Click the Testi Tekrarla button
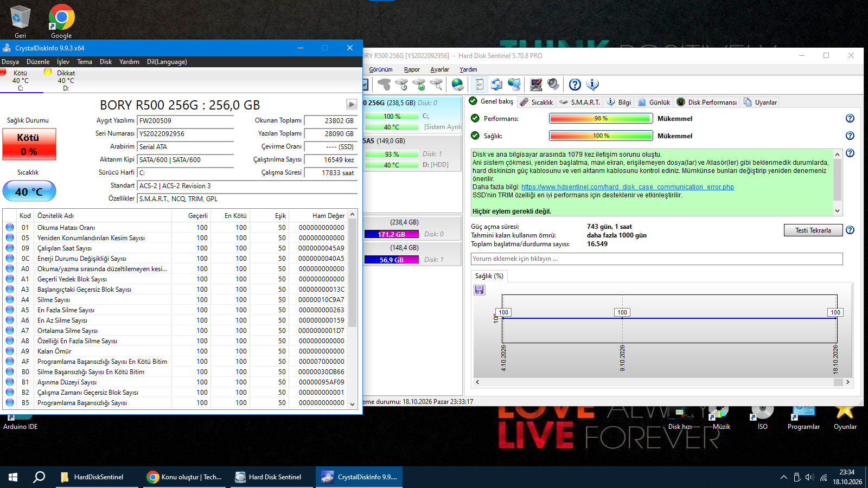This screenshot has width=868, height=488. pyautogui.click(x=813, y=230)
